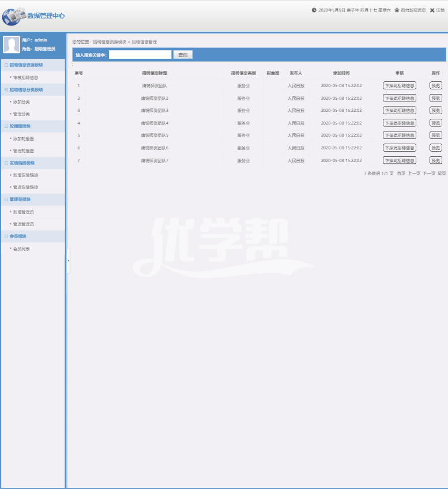Collapse the 招聘信息资源模块 section
This screenshot has width=448, height=489.
coord(26,65)
